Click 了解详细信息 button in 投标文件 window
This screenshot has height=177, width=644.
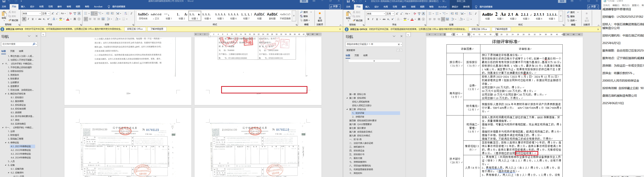click(157, 29)
